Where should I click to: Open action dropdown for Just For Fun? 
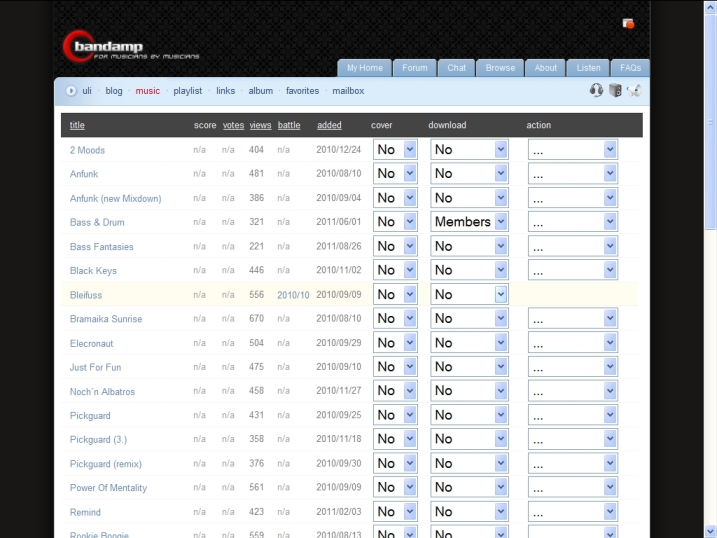pyautogui.click(x=573, y=367)
